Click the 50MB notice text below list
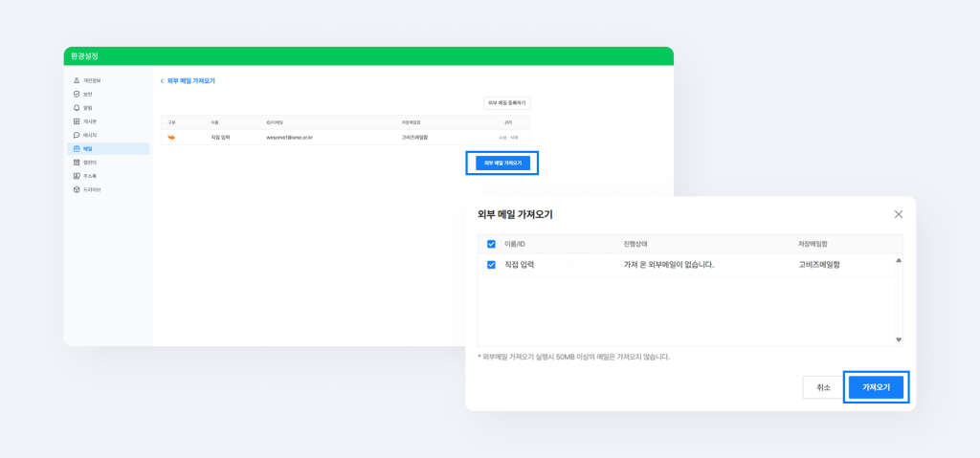Screen dimensions: 980x458 click(573, 358)
